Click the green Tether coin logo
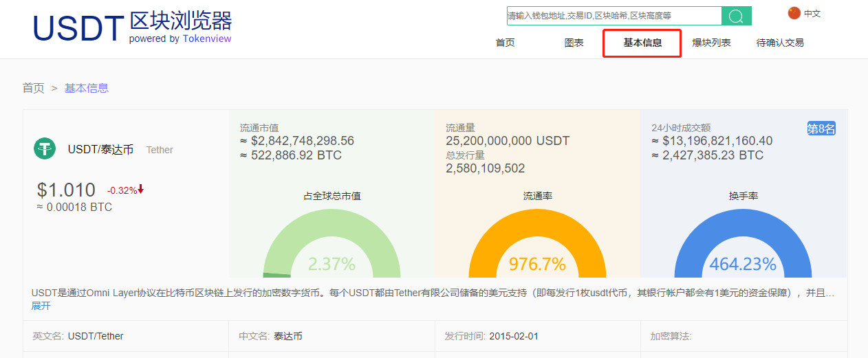Image resolution: width=868 pixels, height=358 pixels. click(45, 148)
